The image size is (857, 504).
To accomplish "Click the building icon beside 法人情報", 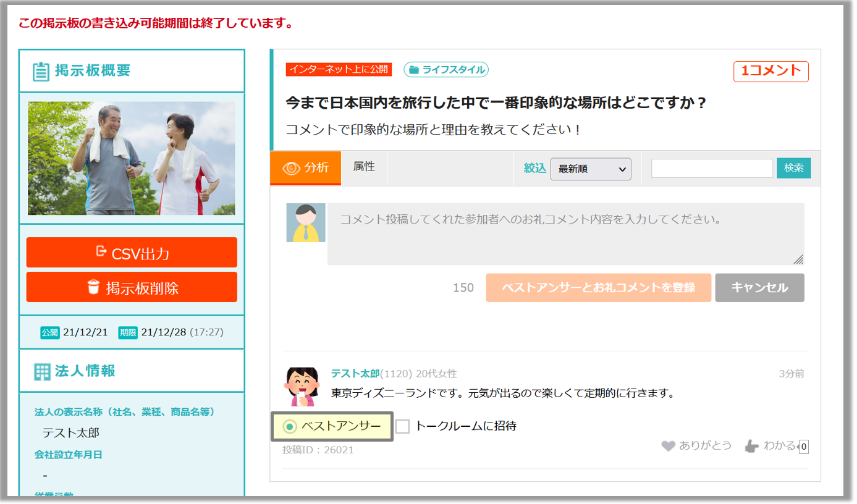I will pyautogui.click(x=42, y=372).
